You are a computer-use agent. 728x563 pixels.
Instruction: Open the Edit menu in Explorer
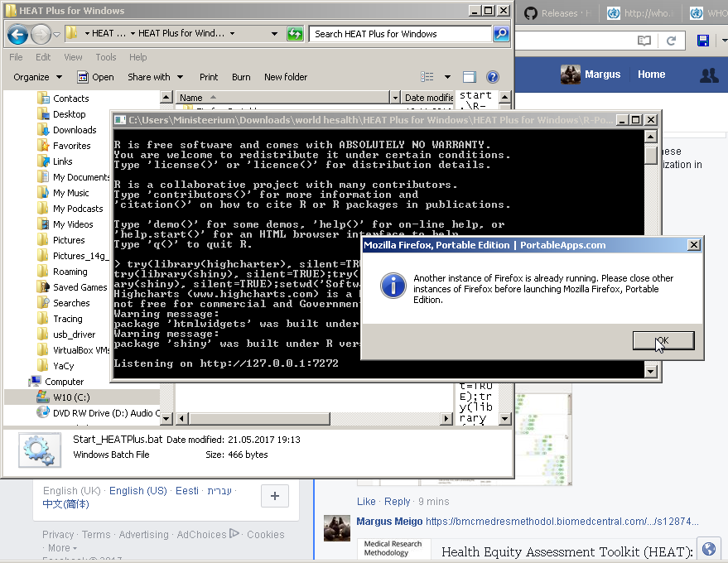click(x=43, y=57)
